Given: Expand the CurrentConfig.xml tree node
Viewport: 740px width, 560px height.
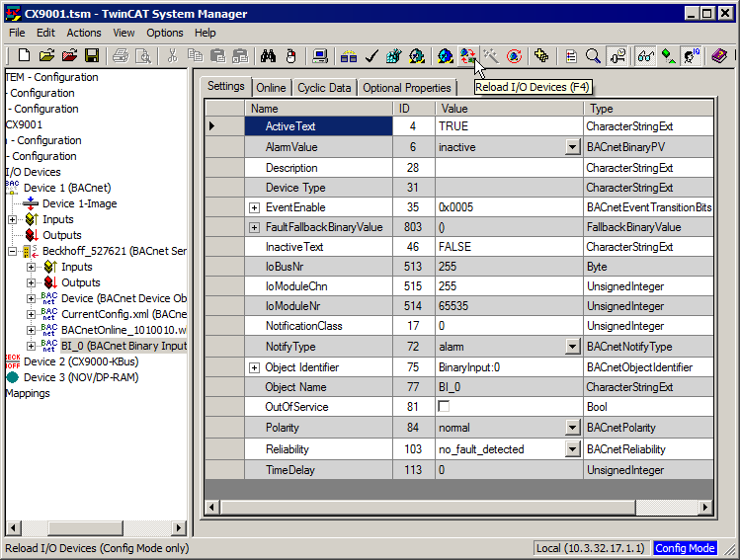Looking at the screenshot, I should click(x=32, y=314).
